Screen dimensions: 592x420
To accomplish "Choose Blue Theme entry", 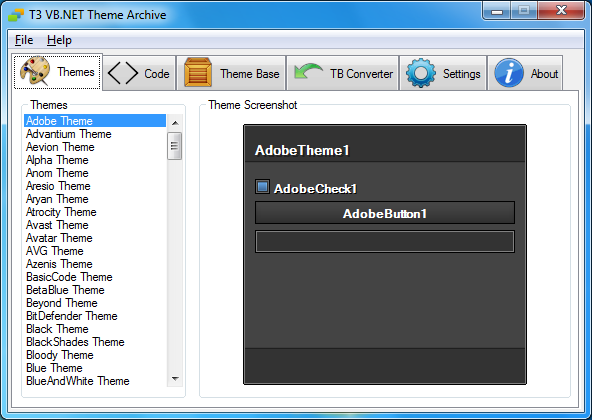I will pyautogui.click(x=95, y=368).
